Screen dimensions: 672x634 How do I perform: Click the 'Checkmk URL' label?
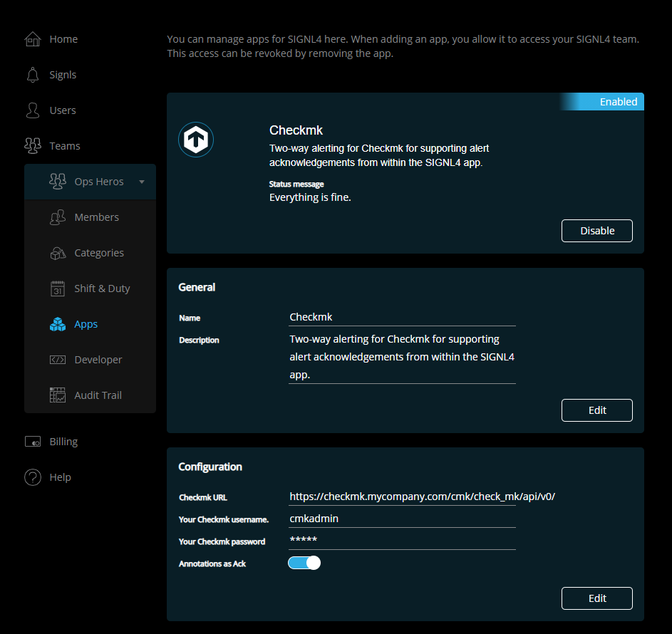click(x=202, y=497)
